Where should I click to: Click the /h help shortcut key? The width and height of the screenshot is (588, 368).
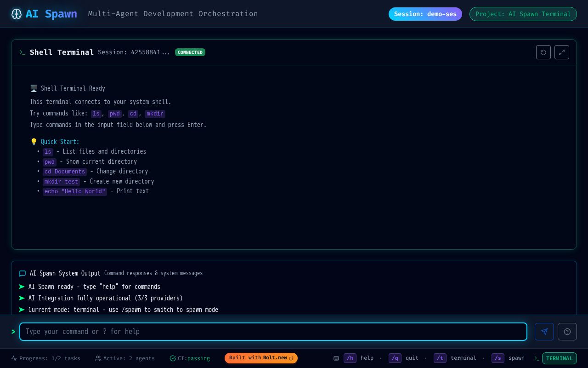pos(350,358)
